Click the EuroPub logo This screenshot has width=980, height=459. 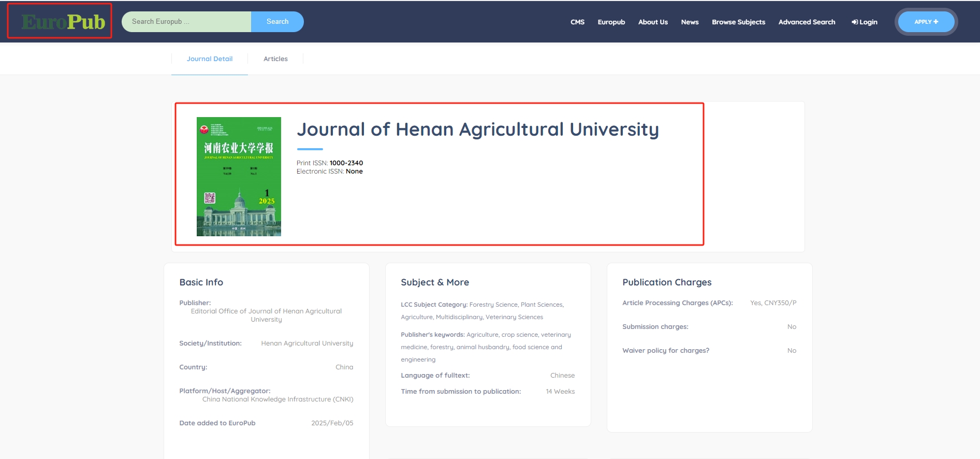coord(63,22)
